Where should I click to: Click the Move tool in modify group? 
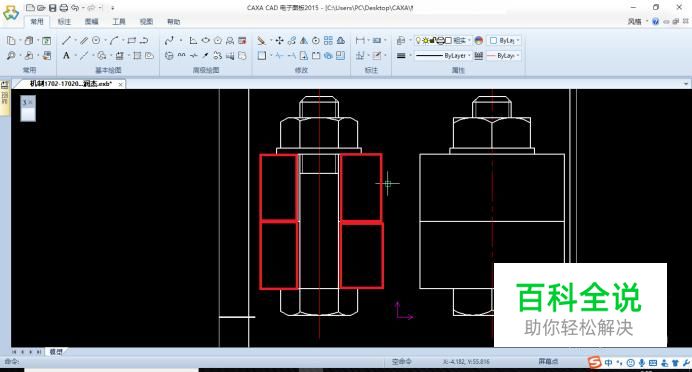(x=279, y=41)
